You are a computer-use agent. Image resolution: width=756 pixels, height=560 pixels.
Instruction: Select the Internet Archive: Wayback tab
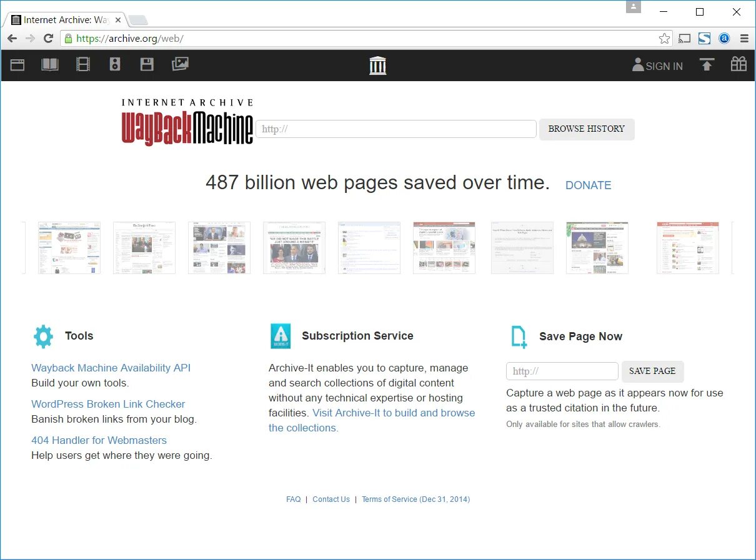(66, 20)
